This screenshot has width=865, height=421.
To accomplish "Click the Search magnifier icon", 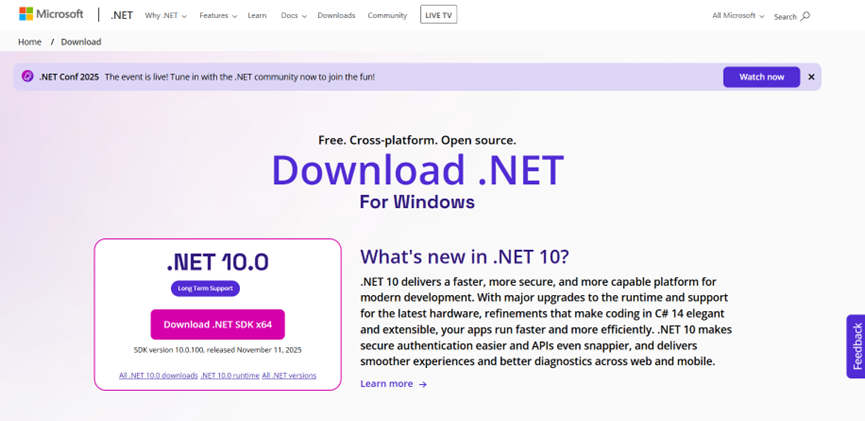I will tap(805, 16).
